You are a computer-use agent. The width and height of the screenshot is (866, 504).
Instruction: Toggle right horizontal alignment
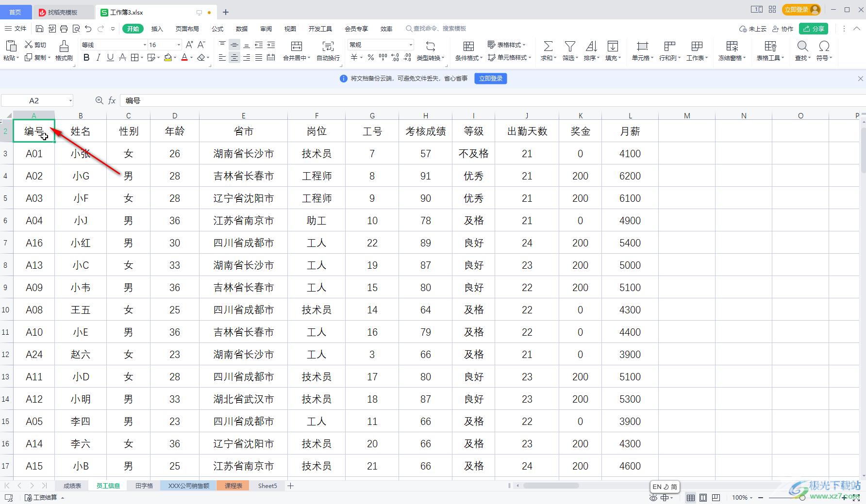point(247,58)
